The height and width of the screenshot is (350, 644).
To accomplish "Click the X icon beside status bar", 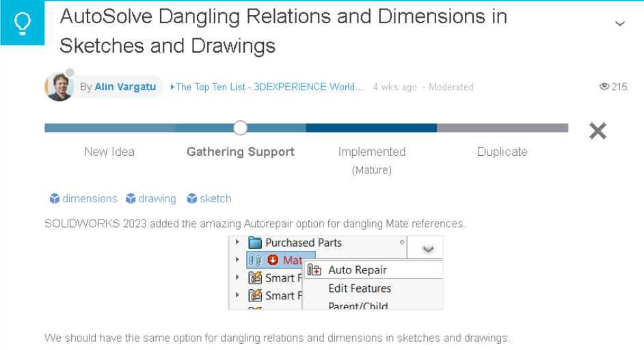I will click(598, 131).
